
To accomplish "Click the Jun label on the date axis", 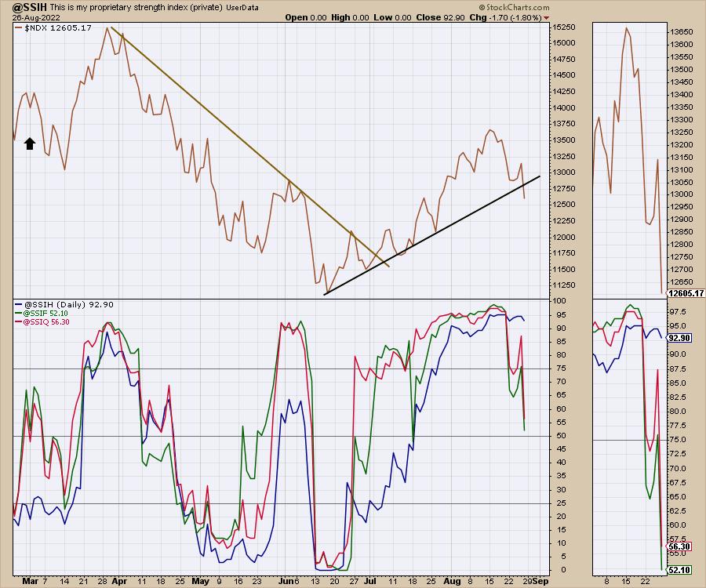I will tap(286, 582).
